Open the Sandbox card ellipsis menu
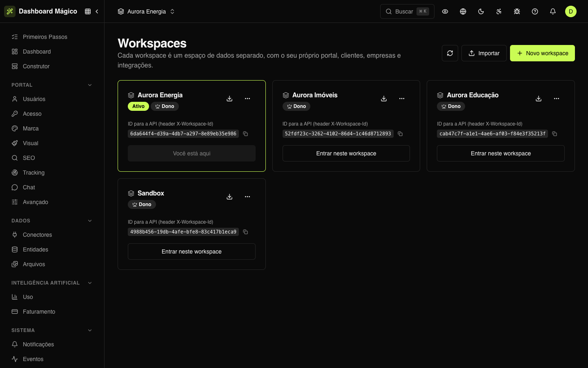This screenshot has height=368, width=588. point(247,197)
